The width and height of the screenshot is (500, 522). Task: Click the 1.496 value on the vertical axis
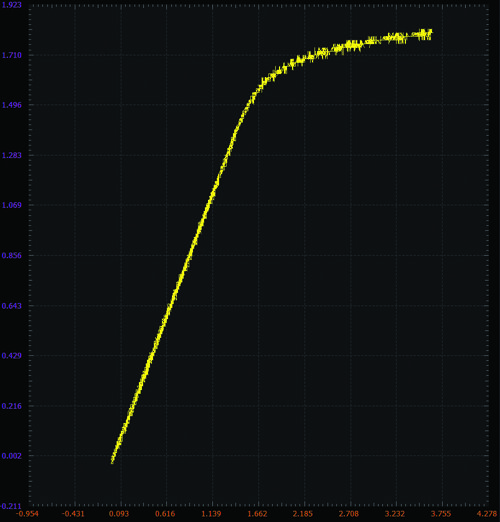[x=12, y=105]
